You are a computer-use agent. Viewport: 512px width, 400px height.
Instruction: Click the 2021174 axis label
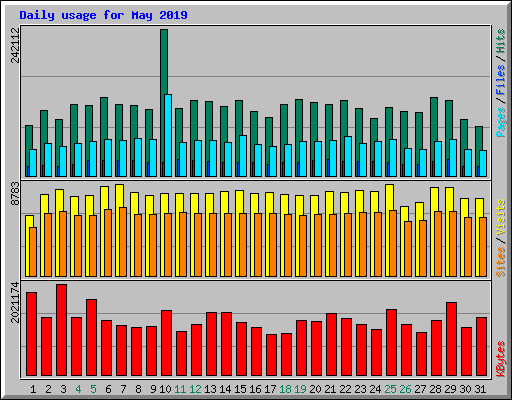15,302
